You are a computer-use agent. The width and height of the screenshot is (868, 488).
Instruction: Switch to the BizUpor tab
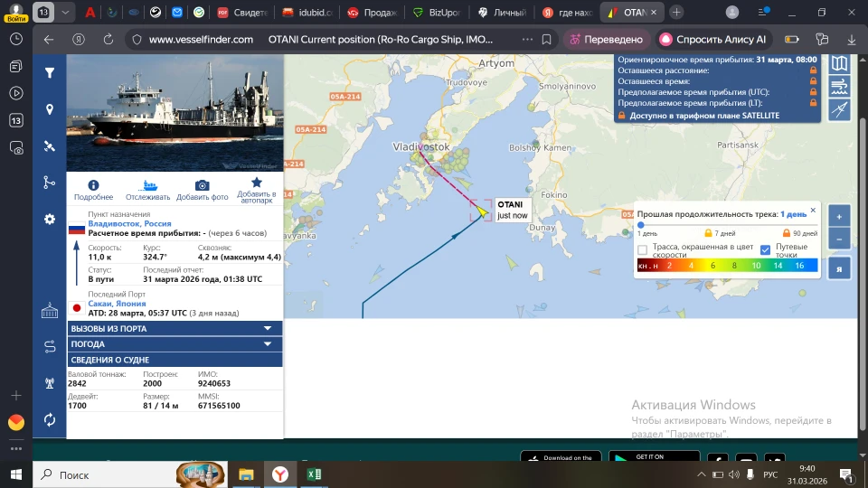pos(437,12)
